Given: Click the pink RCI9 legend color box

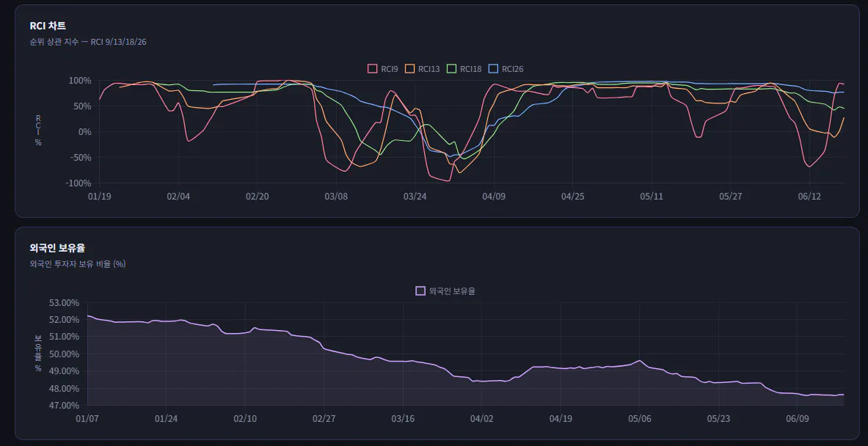Looking at the screenshot, I should tap(373, 69).
